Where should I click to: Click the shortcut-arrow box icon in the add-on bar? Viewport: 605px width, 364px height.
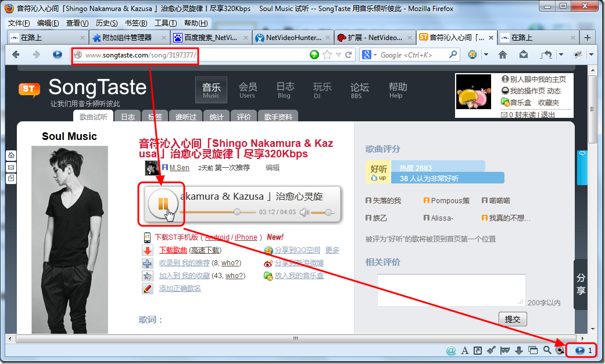pos(478,350)
